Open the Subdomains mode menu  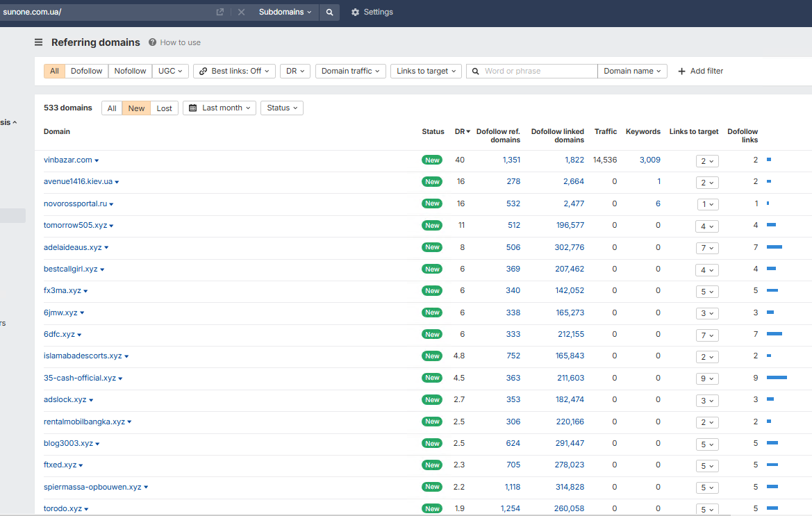(285, 12)
